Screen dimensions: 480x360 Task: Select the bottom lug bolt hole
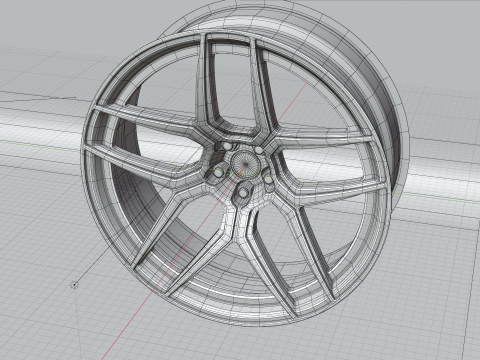(x=243, y=193)
